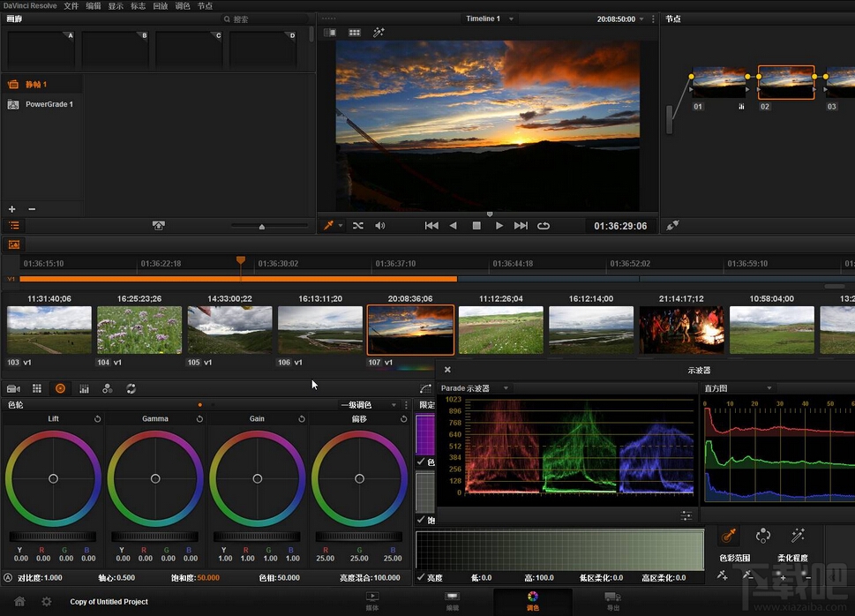Click the RGB Mixer palette icon
Screen dimensions: 855x616
click(x=107, y=388)
